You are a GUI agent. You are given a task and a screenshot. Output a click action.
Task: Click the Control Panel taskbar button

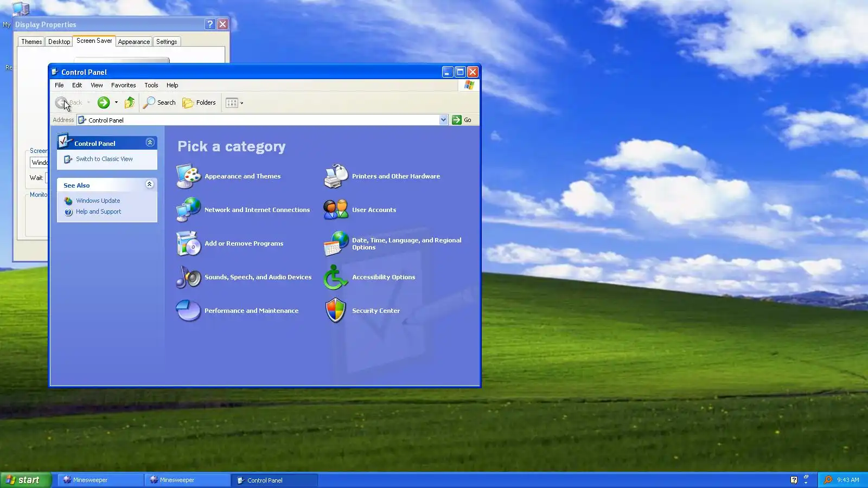[x=275, y=480]
